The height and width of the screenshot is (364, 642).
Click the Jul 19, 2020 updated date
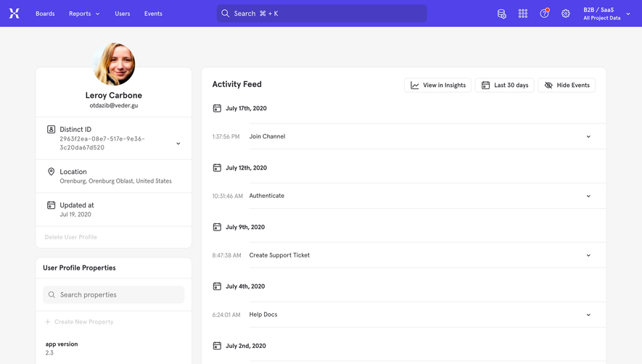point(75,215)
